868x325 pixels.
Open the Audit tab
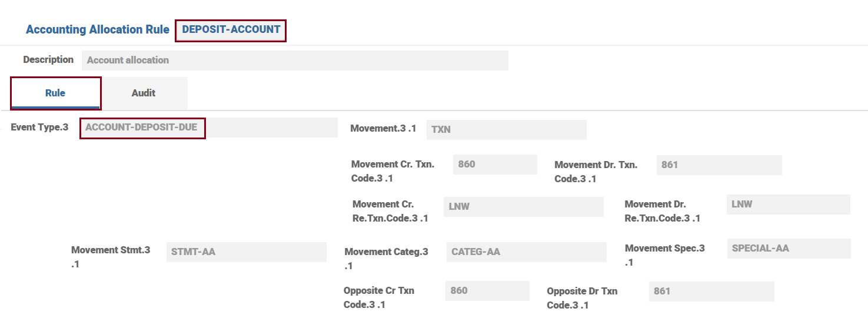click(x=144, y=93)
